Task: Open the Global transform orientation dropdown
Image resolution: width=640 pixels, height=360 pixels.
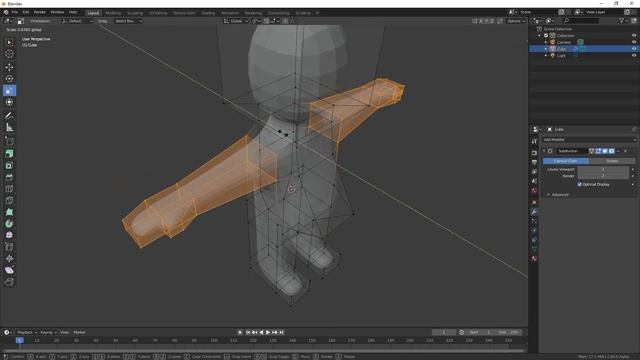Action: pyautogui.click(x=236, y=21)
